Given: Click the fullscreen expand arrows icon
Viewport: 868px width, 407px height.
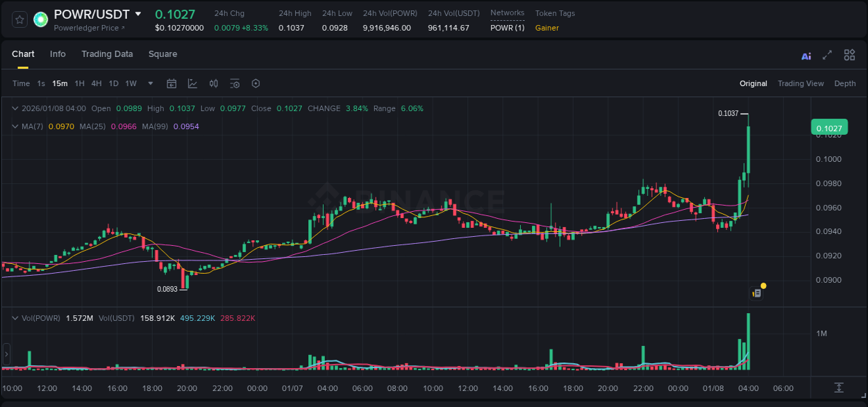Looking at the screenshot, I should (x=827, y=55).
